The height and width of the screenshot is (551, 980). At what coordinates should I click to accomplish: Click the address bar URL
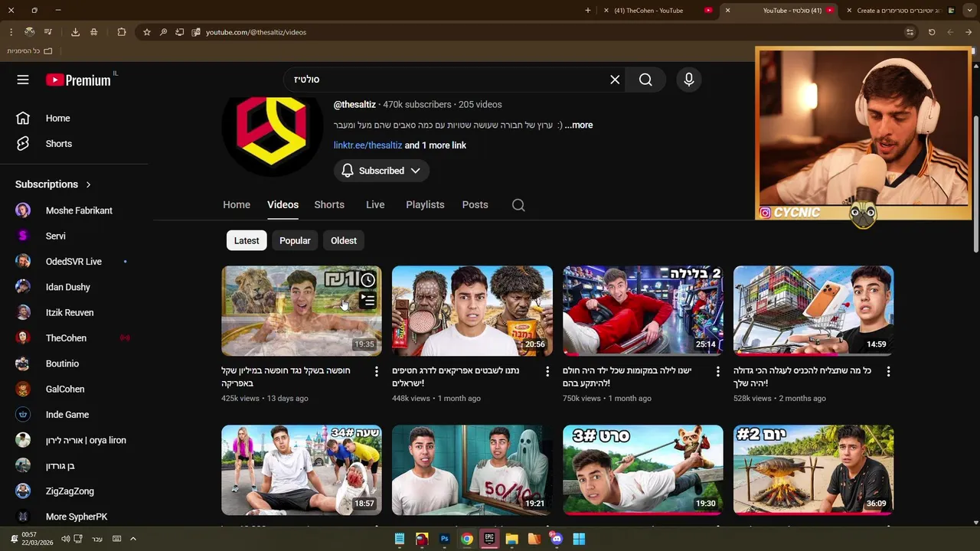(256, 32)
